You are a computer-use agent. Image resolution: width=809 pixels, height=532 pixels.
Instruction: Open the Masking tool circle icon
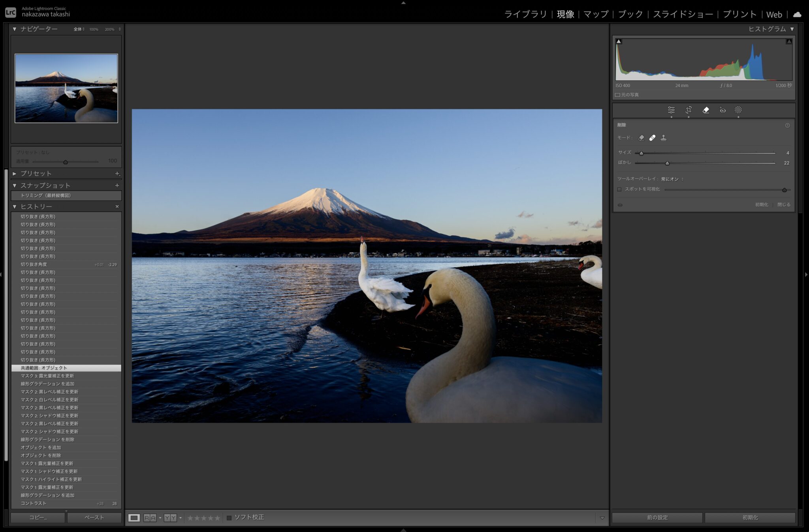tap(738, 110)
